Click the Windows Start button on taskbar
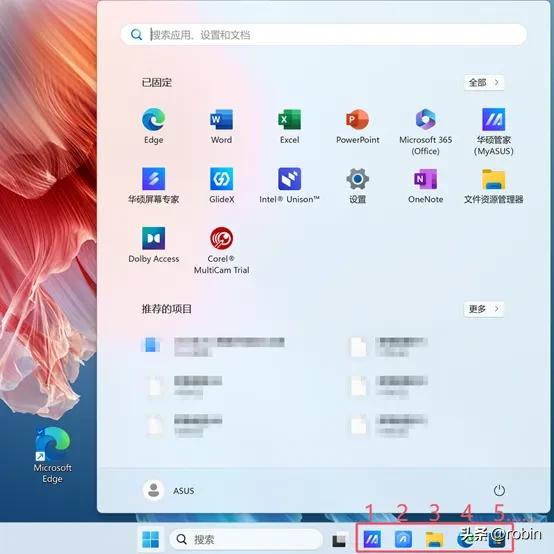 [151, 540]
